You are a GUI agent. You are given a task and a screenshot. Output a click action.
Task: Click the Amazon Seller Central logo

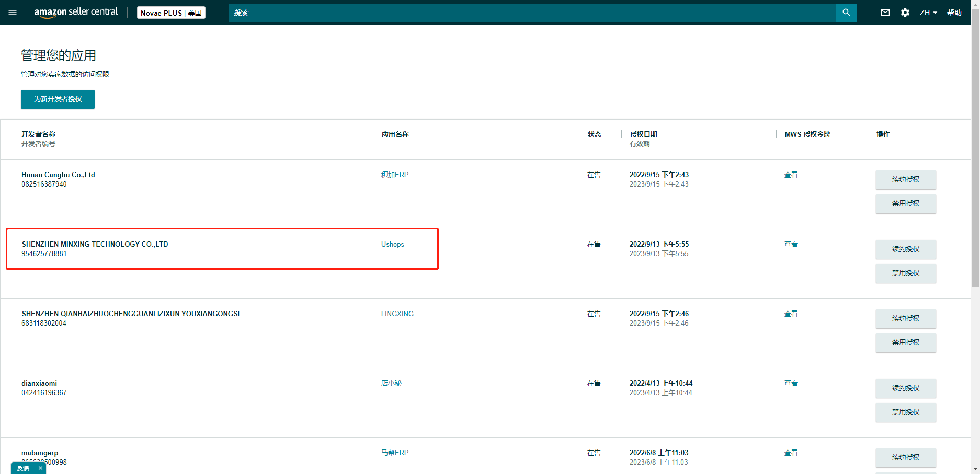(76, 13)
